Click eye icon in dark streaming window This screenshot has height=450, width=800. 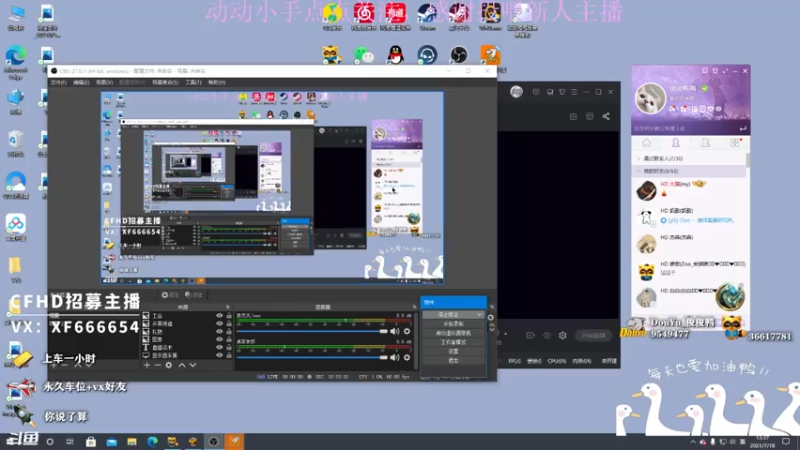pyautogui.click(x=546, y=335)
